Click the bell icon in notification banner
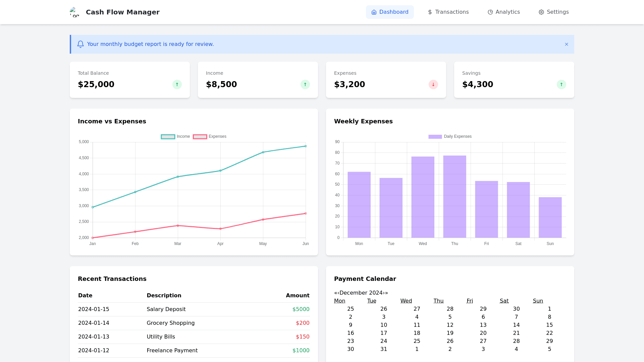Viewport: 644px width, 362px height. 80,44
